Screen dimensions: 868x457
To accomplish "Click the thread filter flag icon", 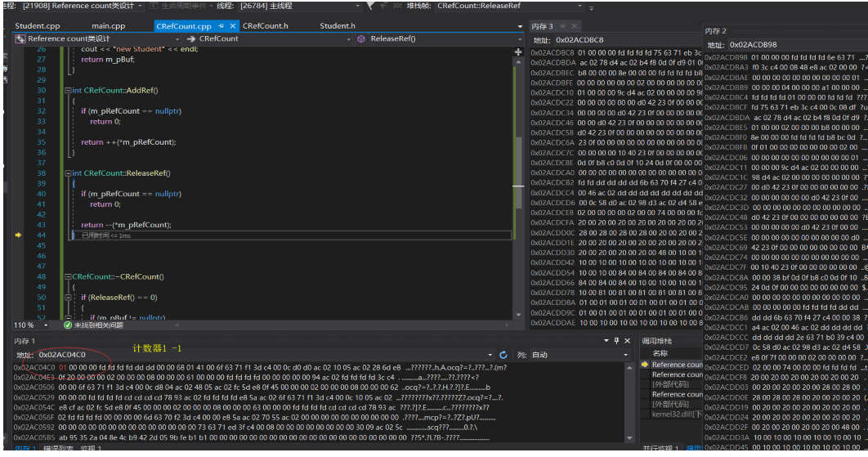I will tap(370, 6).
